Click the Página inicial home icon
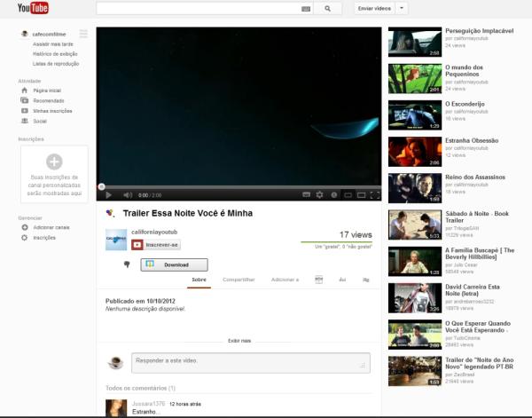Image resolution: width=532 pixels, height=418 pixels. point(25,91)
